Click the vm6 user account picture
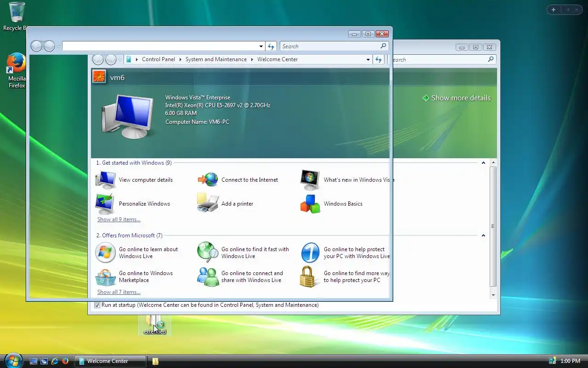 point(99,76)
